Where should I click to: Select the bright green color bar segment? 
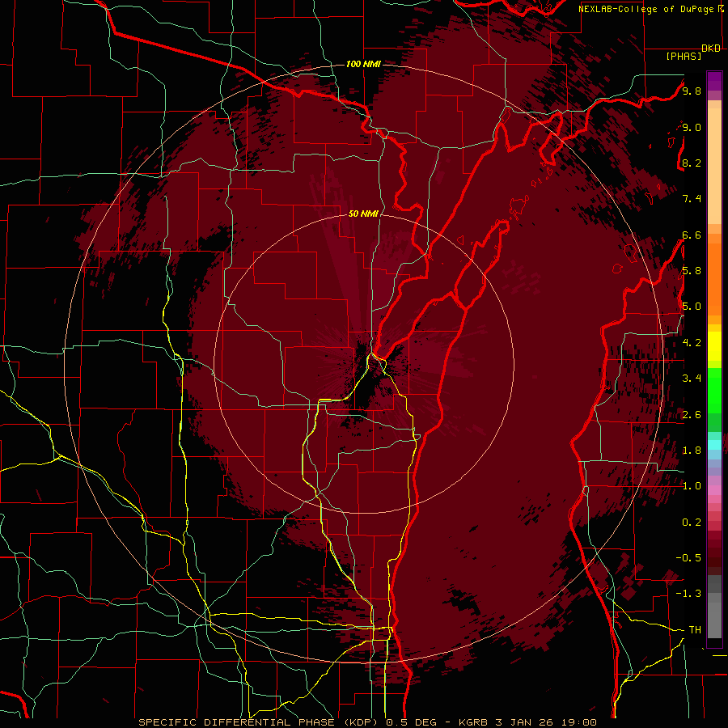(714, 391)
